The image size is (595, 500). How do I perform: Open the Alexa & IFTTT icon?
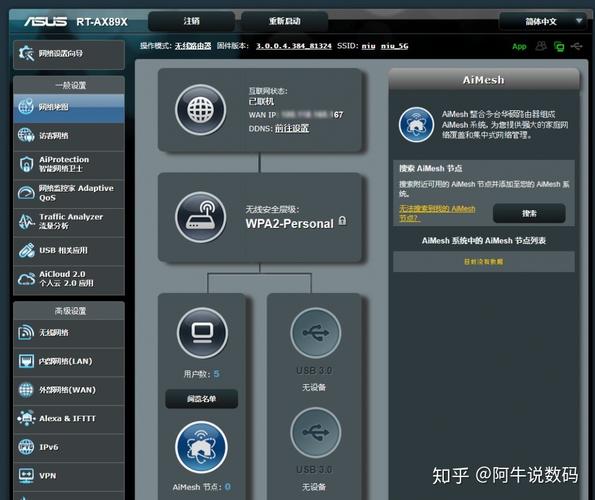click(26, 418)
